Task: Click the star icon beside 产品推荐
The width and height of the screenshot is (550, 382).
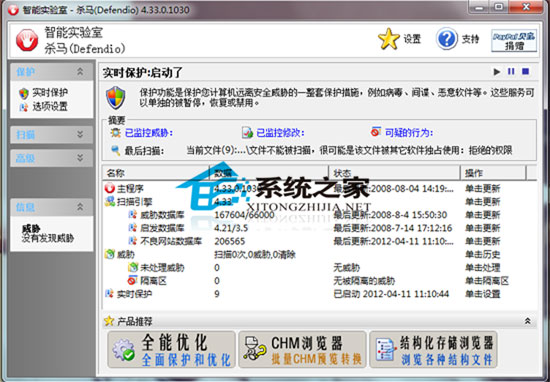Action: [109, 321]
